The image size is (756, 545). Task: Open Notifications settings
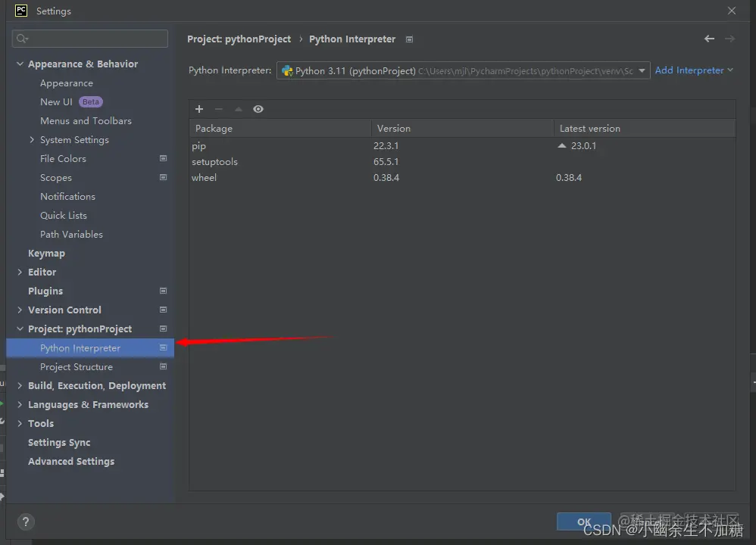[x=67, y=197]
